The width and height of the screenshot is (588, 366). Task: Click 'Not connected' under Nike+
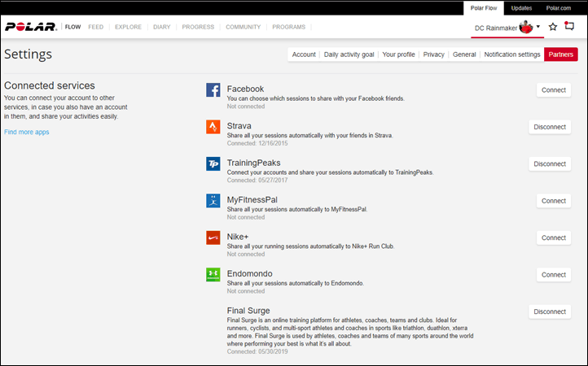pyautogui.click(x=246, y=255)
